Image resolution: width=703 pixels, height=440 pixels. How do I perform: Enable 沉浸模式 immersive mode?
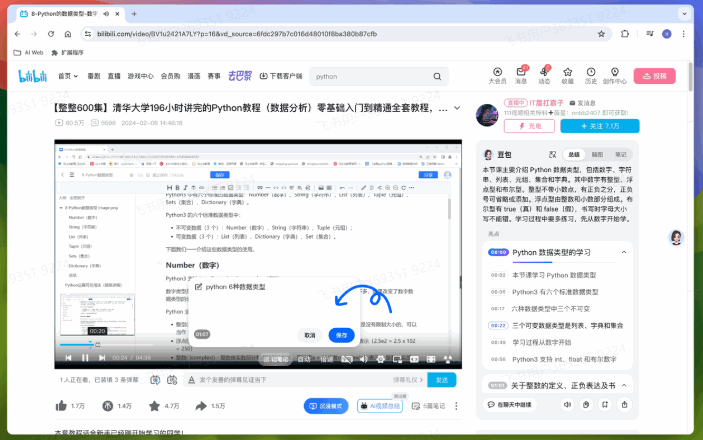coord(325,406)
